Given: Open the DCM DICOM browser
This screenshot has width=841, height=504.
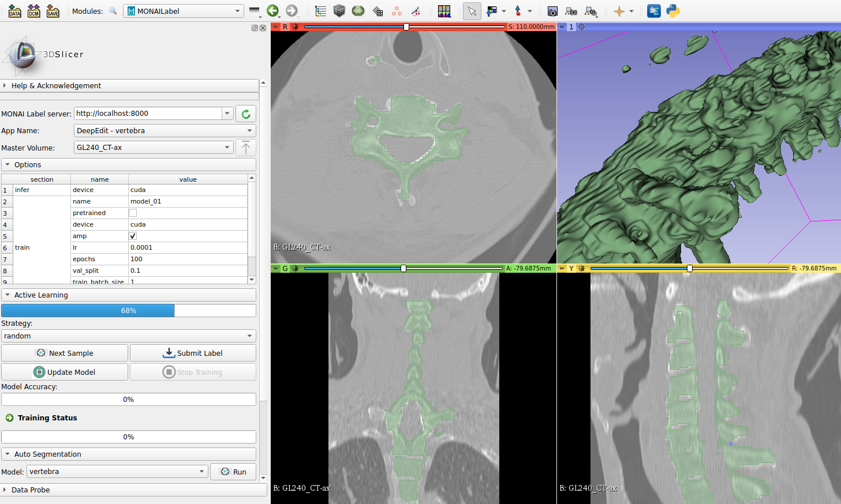Looking at the screenshot, I should [34, 10].
